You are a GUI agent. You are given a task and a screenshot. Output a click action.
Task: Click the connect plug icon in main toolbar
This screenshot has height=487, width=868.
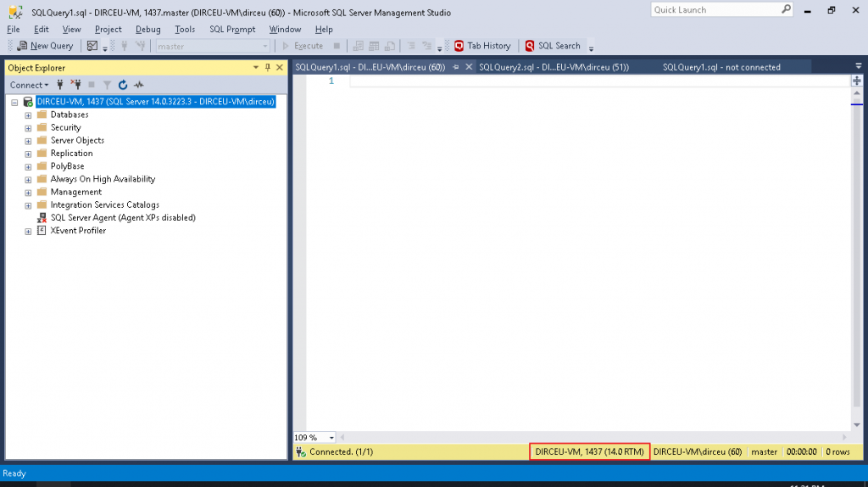125,46
